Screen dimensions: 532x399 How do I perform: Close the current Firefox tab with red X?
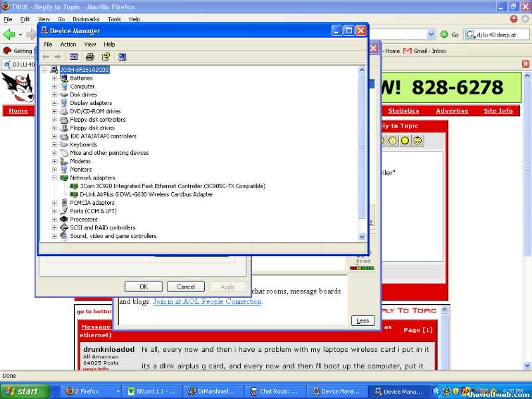(525, 65)
